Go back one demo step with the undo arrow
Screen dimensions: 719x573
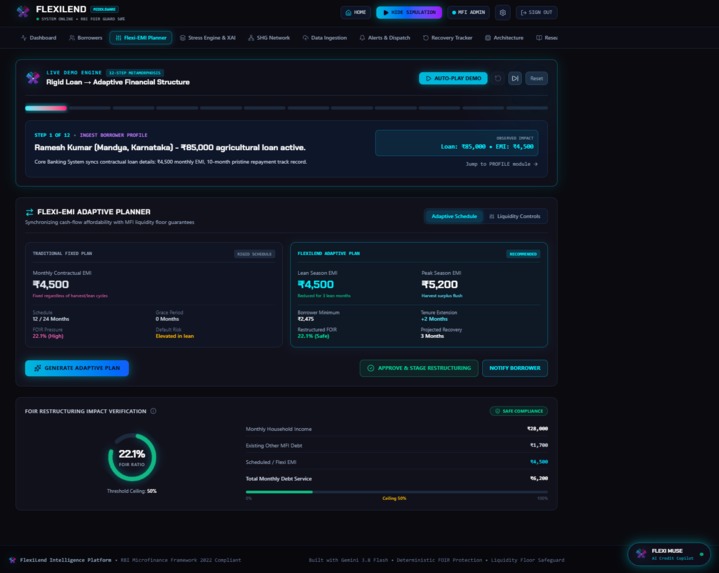pos(498,78)
